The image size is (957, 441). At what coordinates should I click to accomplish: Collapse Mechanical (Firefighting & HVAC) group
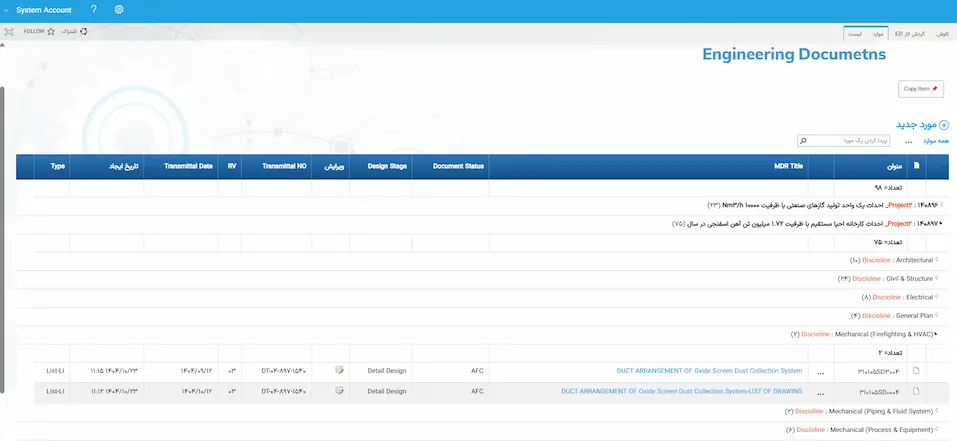pos(936,334)
